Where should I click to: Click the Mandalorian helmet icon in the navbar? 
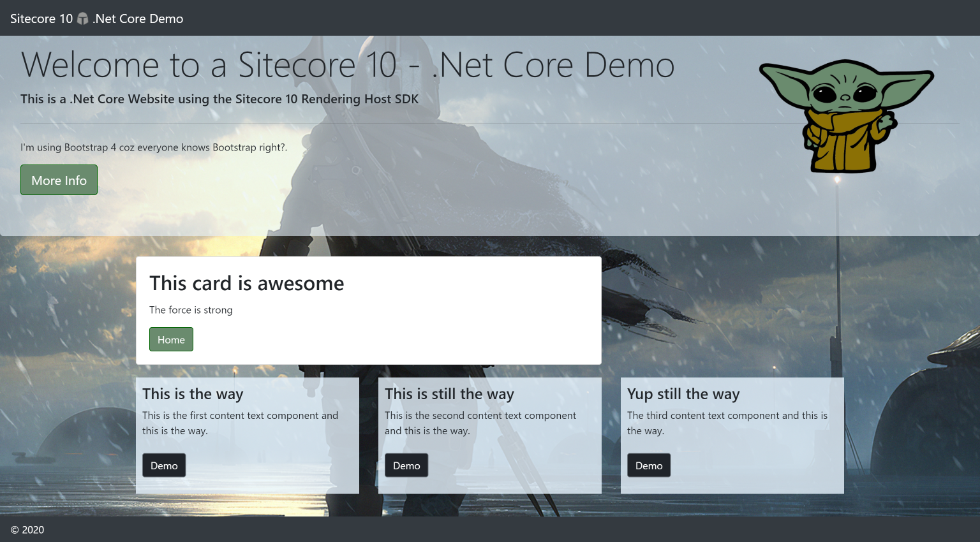(82, 18)
